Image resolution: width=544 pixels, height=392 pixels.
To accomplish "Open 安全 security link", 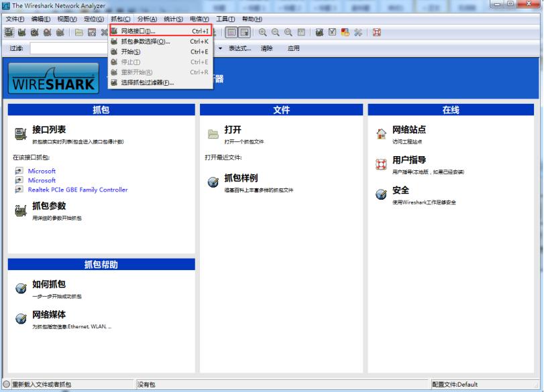I will coord(400,190).
